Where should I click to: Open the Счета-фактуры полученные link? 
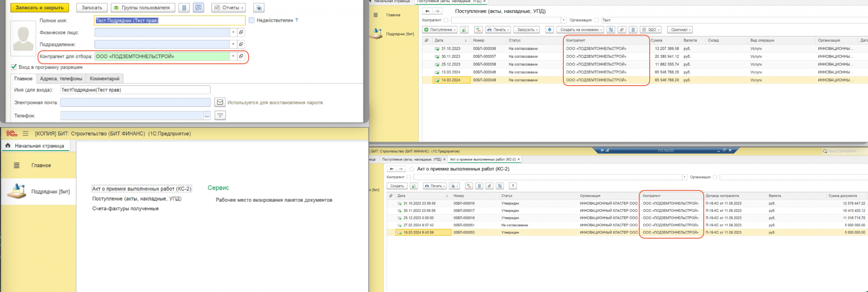(x=125, y=209)
